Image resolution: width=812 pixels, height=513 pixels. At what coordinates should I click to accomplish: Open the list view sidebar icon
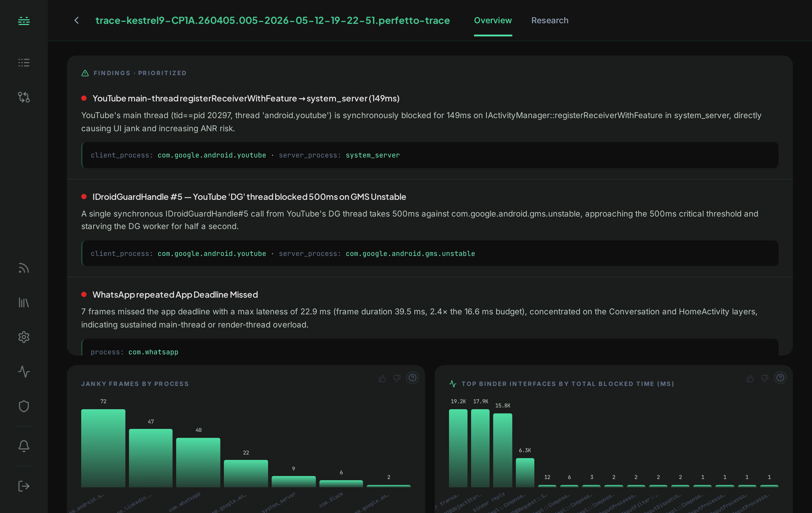24,62
